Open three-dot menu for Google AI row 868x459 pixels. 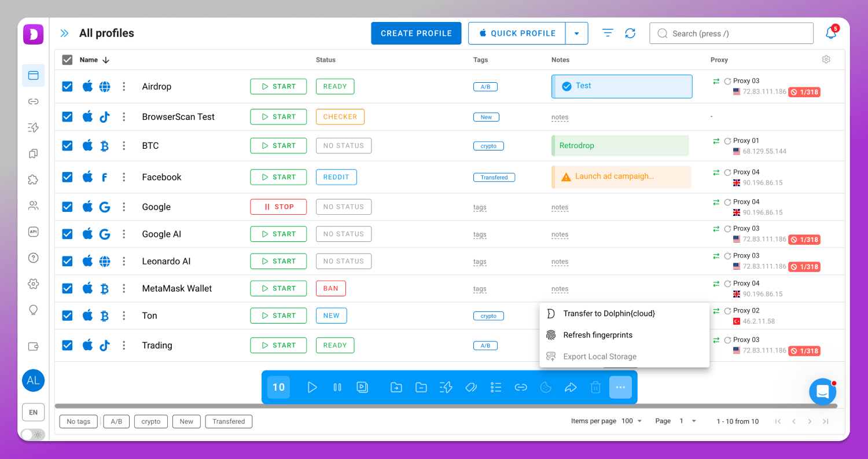click(x=124, y=234)
